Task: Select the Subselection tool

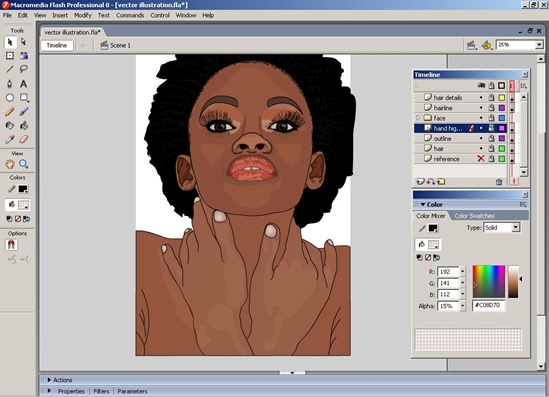Action: click(x=23, y=42)
